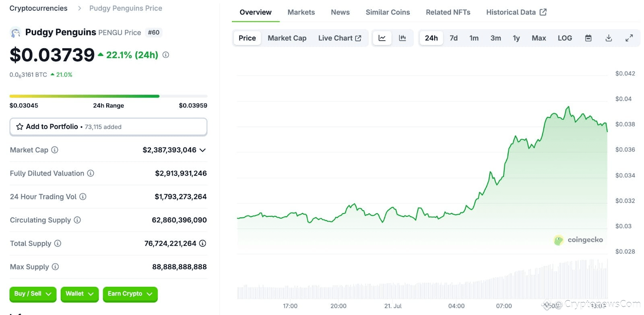Select the 7d time range
This screenshot has height=315, width=644.
tap(454, 38)
